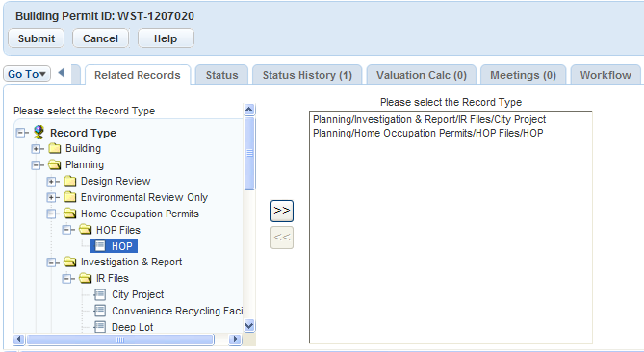This screenshot has height=352, width=644.
Task: Expand the Design Review folder
Action: click(51, 182)
